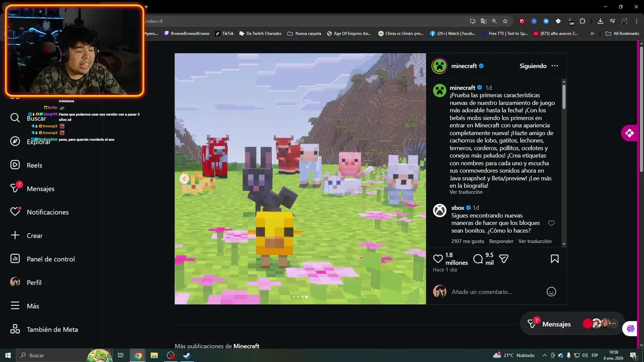Click install app icon in address bar

[473, 21]
